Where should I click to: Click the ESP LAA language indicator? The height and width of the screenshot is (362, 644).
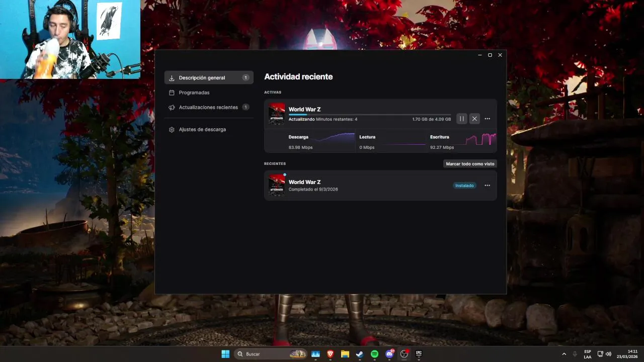point(588,354)
